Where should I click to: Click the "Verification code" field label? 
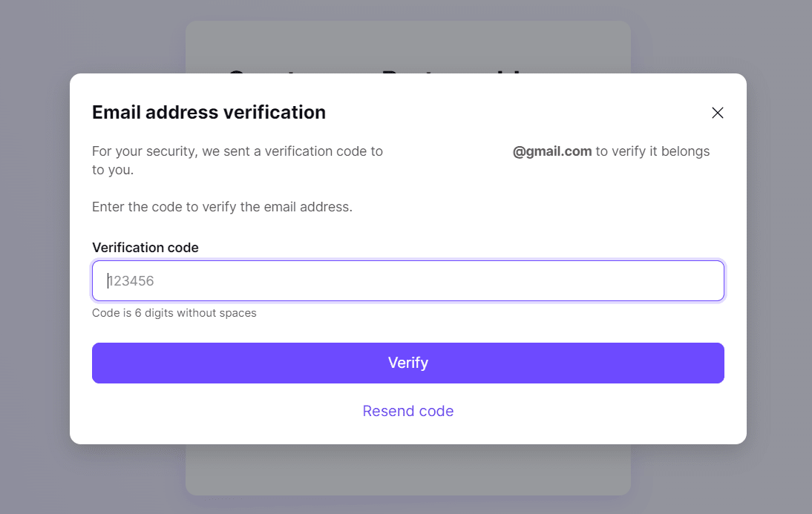(x=145, y=248)
